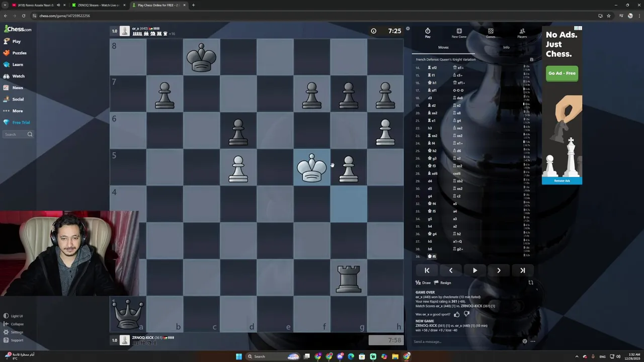Screen dimensions: 644x362
Task: Open a new browser tab
Action: pos(193,5)
